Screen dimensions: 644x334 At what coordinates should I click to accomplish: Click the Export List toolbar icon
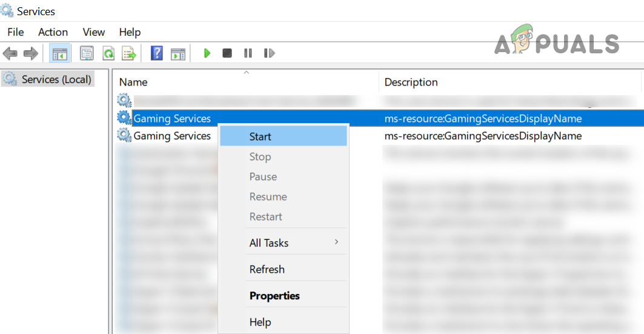128,53
